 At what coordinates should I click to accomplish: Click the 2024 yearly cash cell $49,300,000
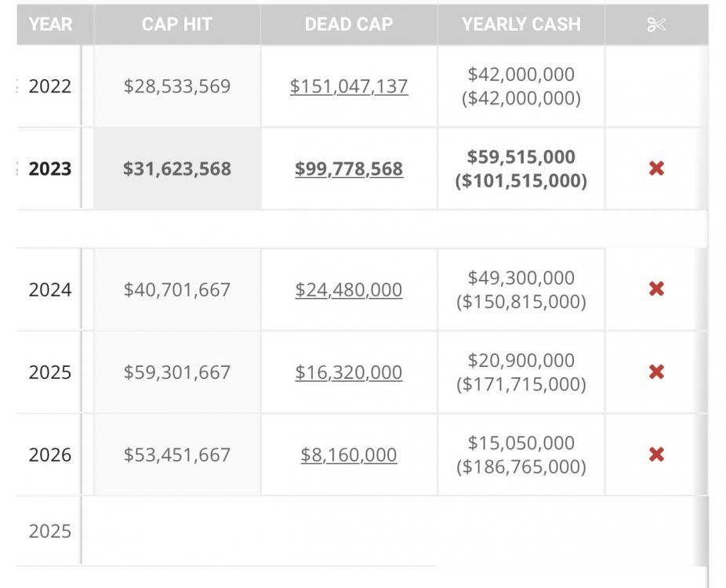521,278
